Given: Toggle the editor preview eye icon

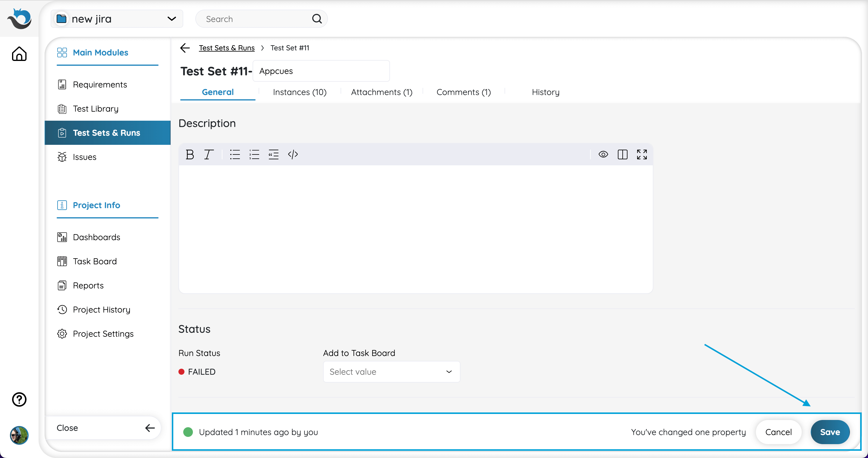Looking at the screenshot, I should pos(603,154).
